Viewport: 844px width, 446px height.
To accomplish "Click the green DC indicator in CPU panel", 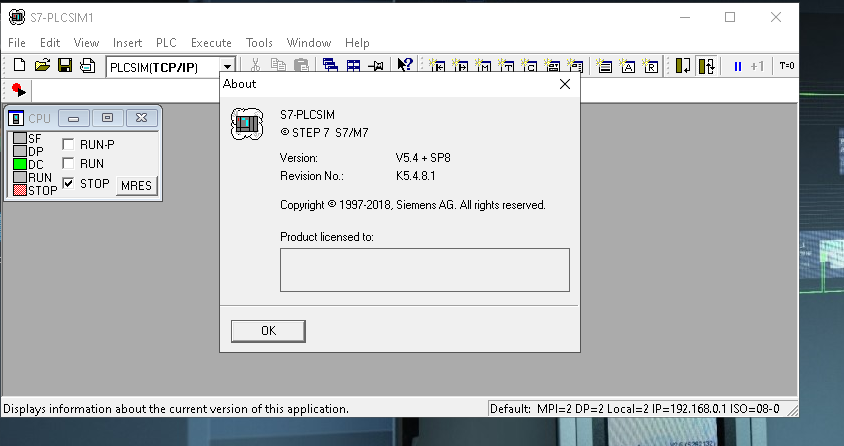I will coord(19,164).
